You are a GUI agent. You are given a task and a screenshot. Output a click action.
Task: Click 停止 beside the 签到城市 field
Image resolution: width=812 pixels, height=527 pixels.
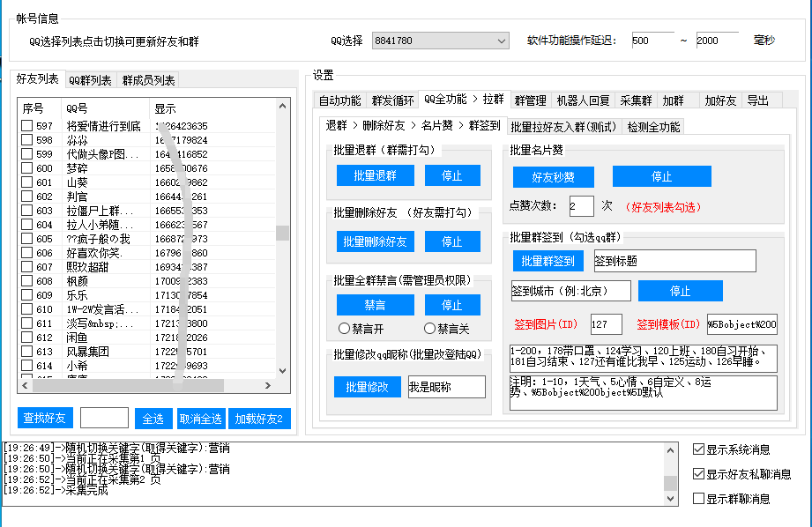click(x=680, y=291)
